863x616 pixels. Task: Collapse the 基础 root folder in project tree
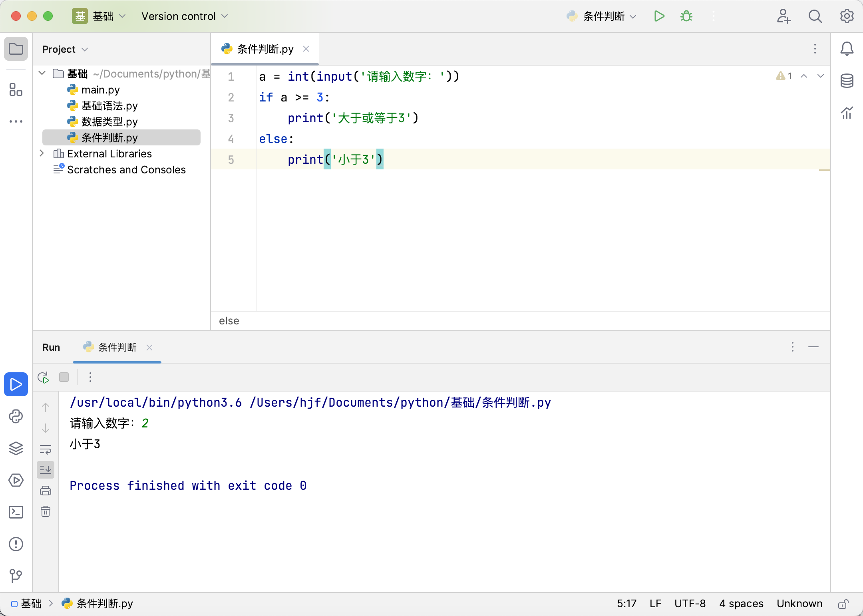coord(42,74)
